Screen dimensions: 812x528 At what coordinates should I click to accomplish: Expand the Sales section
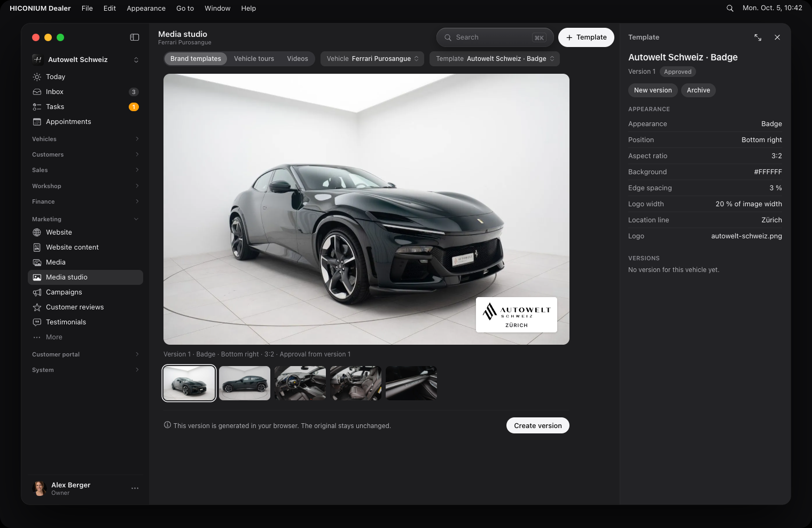[x=85, y=170]
